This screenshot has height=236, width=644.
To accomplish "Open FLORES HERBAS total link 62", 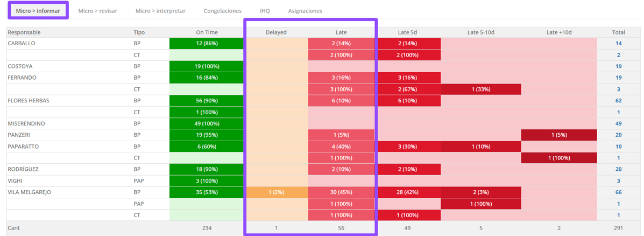I will tap(618, 101).
